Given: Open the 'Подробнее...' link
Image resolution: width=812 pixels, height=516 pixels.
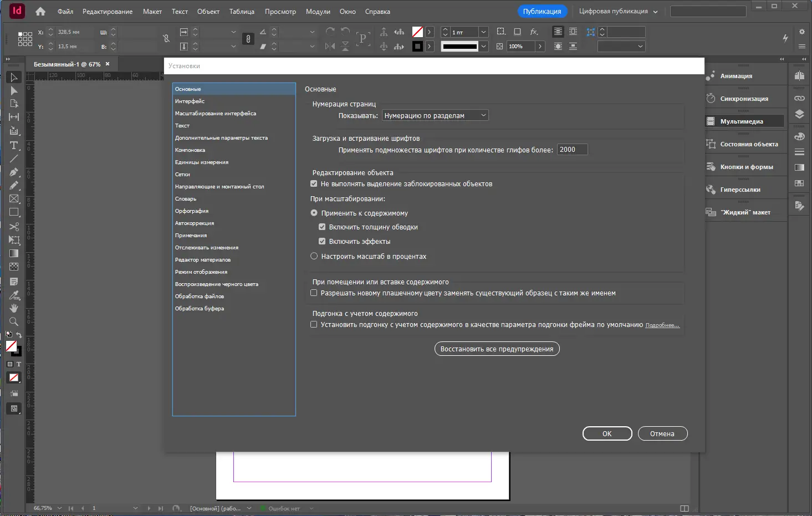Looking at the screenshot, I should (662, 325).
